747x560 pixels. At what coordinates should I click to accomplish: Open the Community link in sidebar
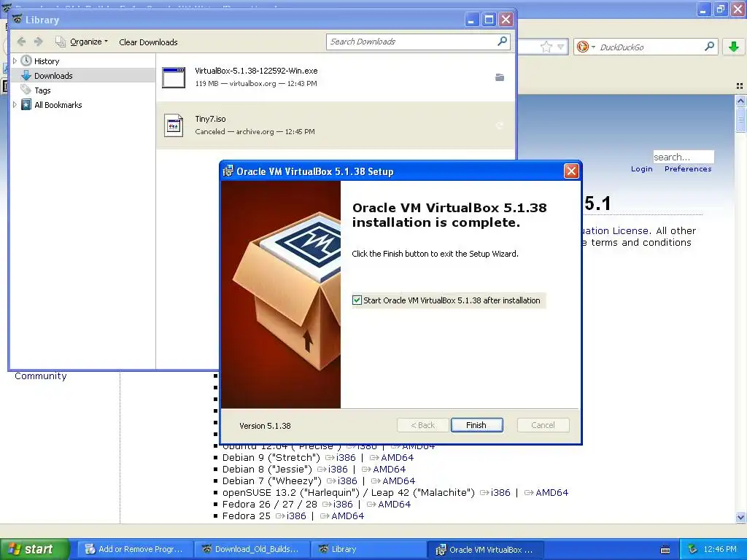tap(41, 376)
